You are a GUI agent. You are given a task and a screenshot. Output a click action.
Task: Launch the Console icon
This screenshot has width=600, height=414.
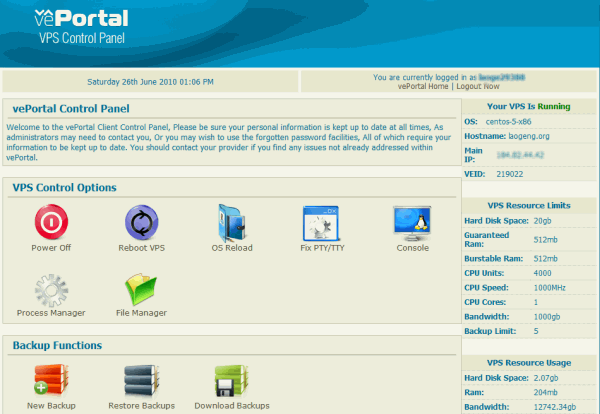pos(412,223)
